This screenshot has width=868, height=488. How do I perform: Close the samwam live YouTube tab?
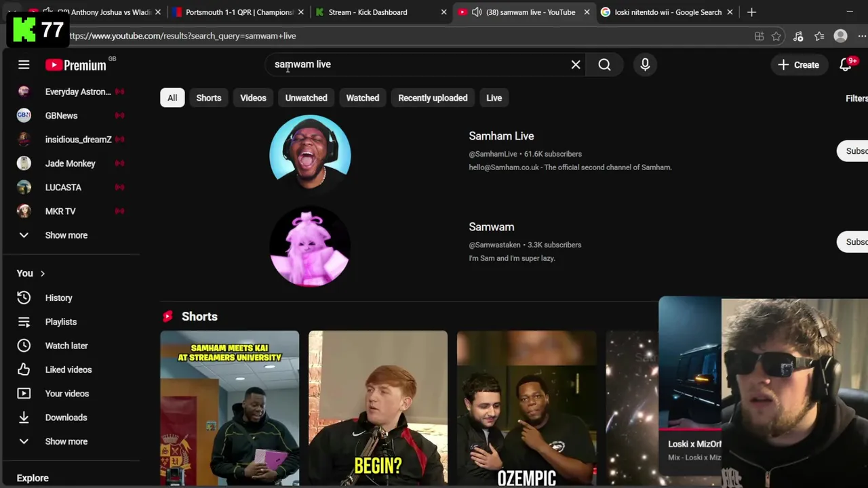pyautogui.click(x=587, y=12)
